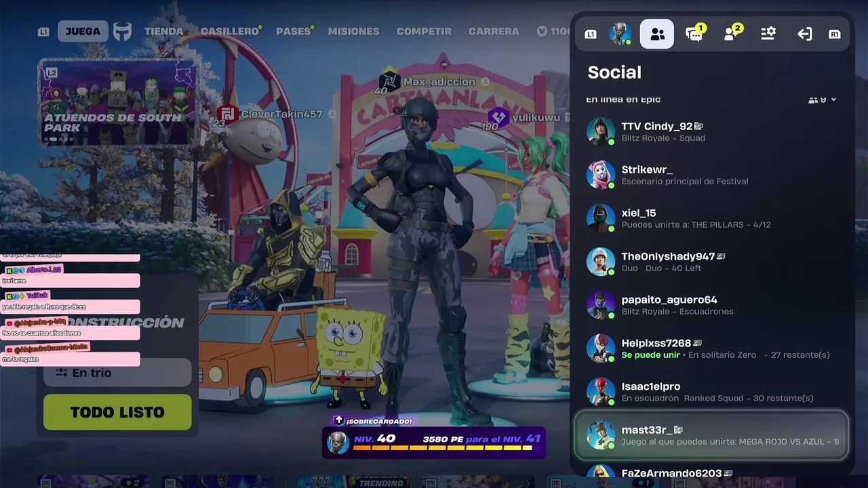Select friend papaito_aguero64
This screenshot has width=868, height=488.
[711, 305]
